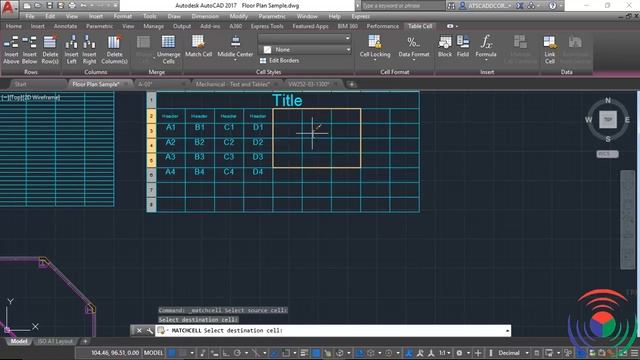Viewport: 640px width, 360px height.
Task: Expand the Data Format dropdown arrow
Action: click(x=413, y=60)
